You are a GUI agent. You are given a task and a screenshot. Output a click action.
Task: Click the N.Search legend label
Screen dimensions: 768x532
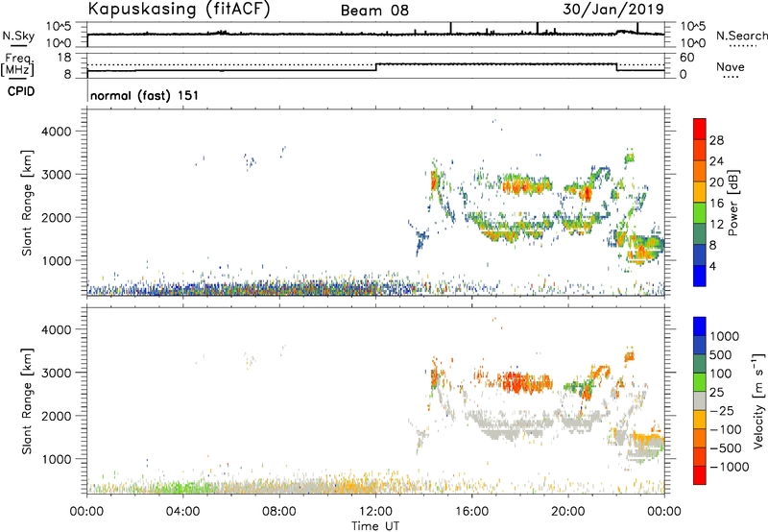742,36
